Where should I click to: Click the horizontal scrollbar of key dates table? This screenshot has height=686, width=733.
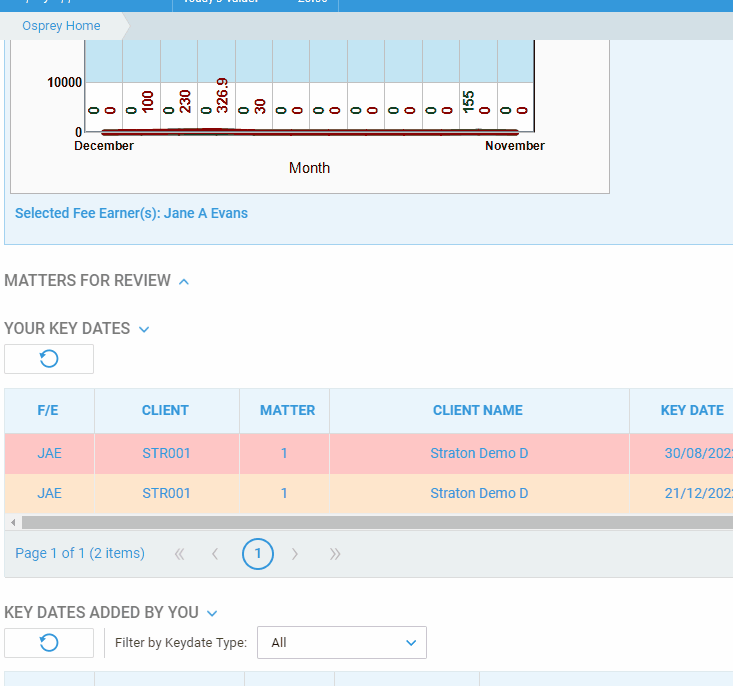(377, 522)
